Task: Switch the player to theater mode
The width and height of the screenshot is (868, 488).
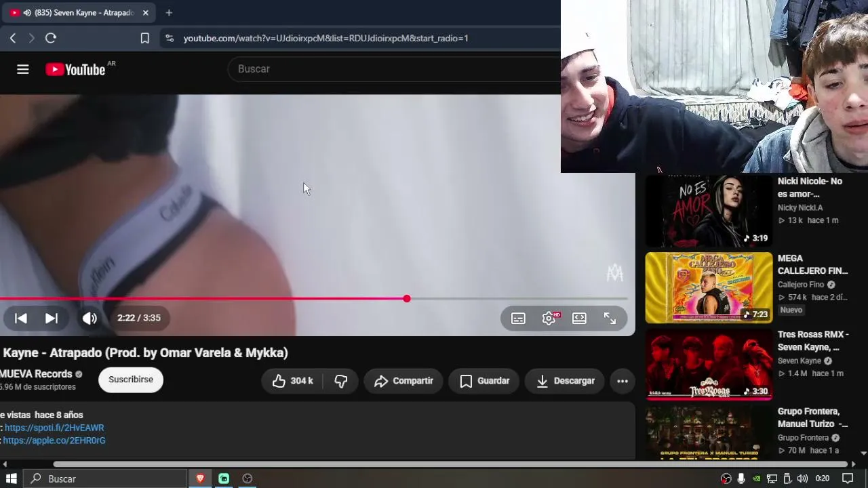Action: (579, 319)
